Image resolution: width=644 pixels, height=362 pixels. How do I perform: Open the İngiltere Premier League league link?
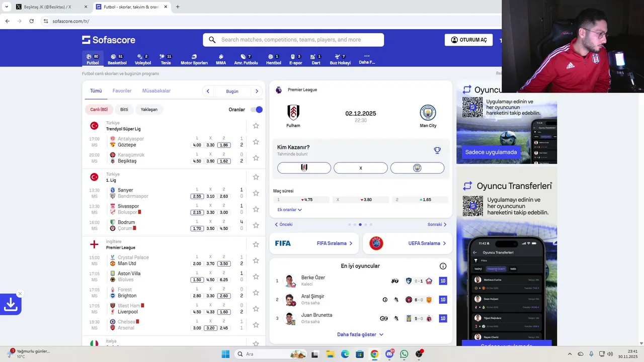tap(121, 247)
